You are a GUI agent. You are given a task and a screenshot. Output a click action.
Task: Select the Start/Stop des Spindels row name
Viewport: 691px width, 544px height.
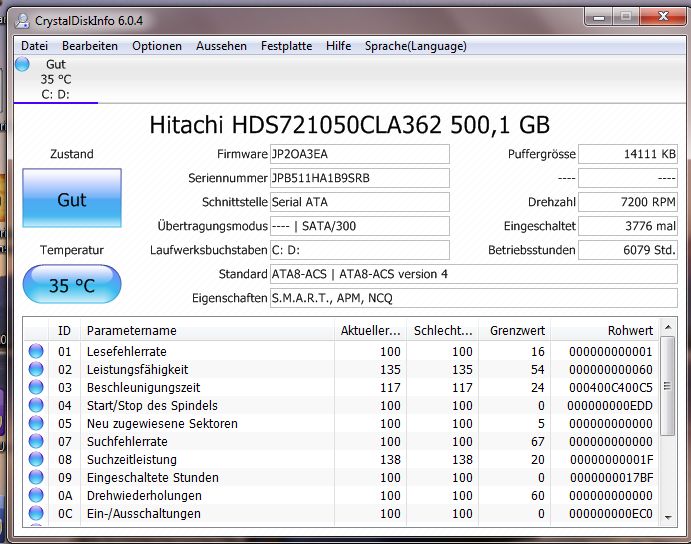pos(152,406)
